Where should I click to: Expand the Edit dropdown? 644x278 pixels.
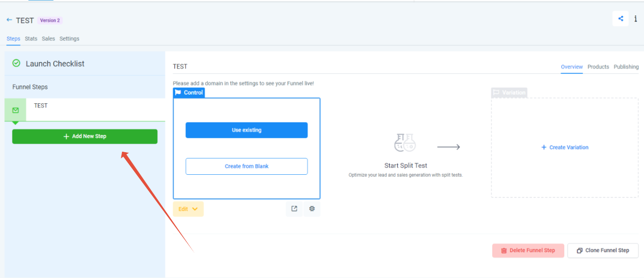[188, 208]
